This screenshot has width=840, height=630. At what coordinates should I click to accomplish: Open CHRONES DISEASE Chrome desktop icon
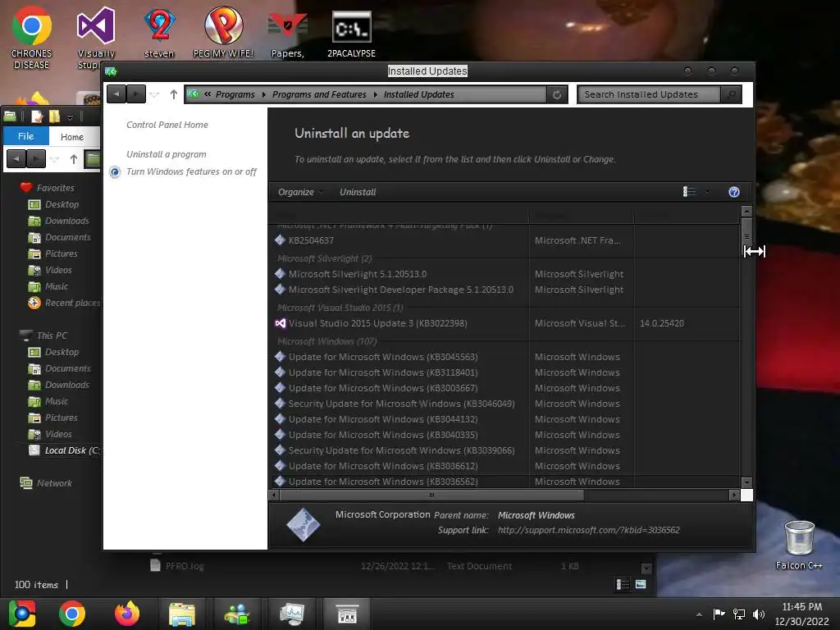coord(32,38)
